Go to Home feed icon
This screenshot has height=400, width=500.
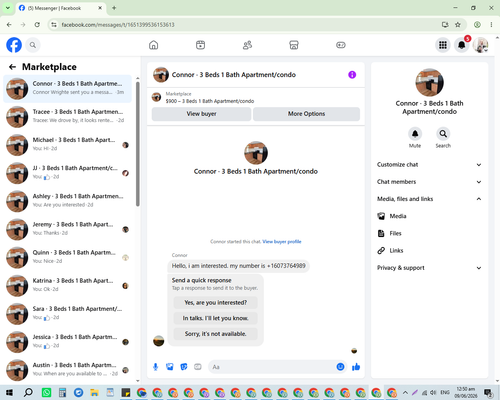coord(154,45)
